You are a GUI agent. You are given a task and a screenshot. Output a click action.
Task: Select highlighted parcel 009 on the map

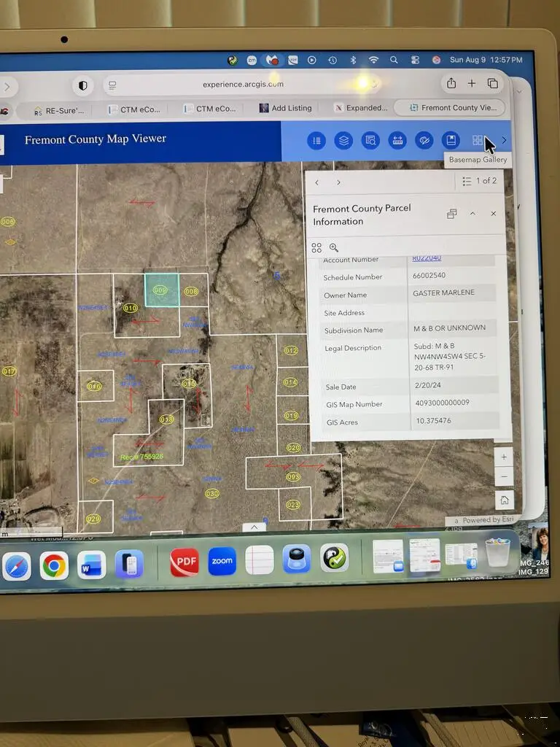[x=160, y=290]
